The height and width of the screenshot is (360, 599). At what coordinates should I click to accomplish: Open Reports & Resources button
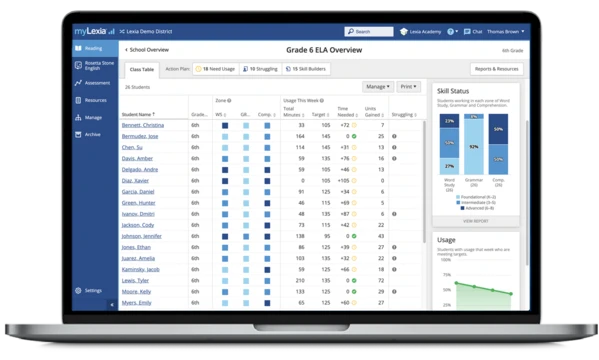(496, 69)
